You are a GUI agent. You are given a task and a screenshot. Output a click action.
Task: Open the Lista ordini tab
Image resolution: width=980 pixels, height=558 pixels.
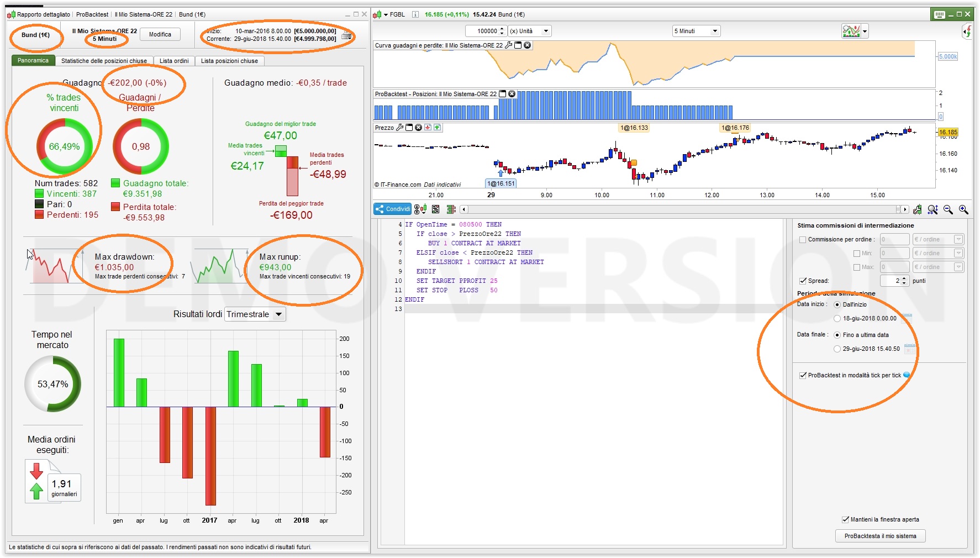tap(174, 61)
